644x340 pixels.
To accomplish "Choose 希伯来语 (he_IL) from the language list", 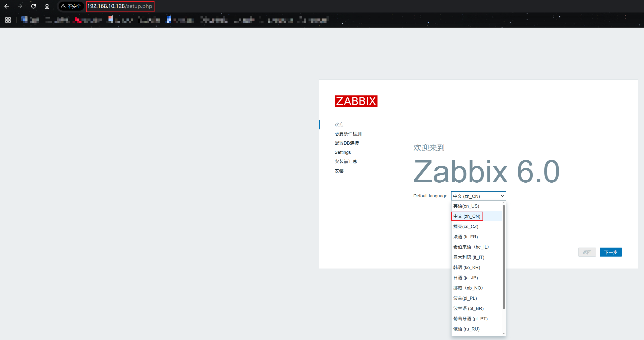I will click(476, 247).
